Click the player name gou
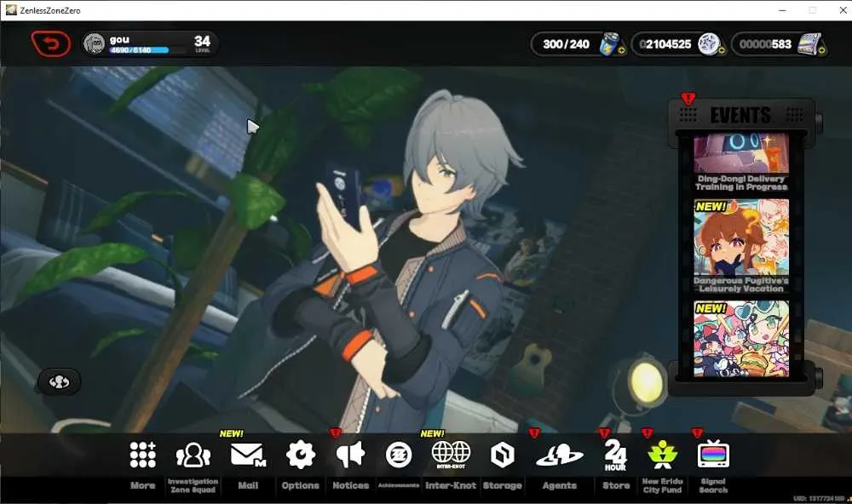 tap(119, 40)
